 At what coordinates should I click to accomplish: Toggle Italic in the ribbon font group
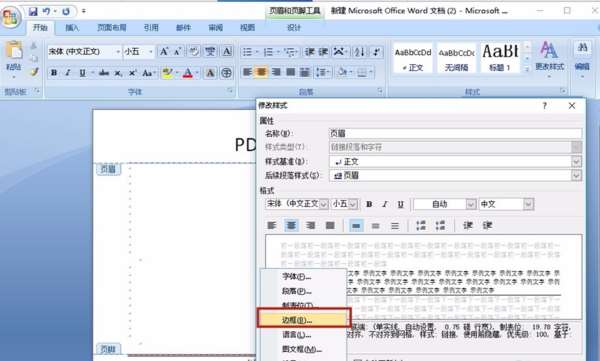pos(68,73)
